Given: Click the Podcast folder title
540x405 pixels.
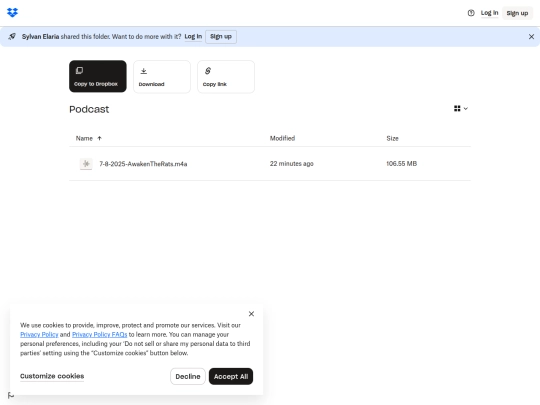Looking at the screenshot, I should point(89,110).
